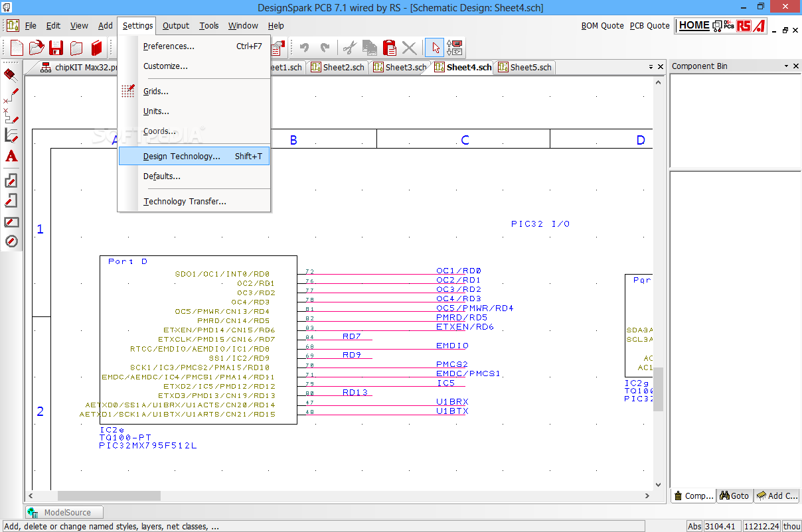Image resolution: width=802 pixels, height=532 pixels.
Task: Select Technology Transfer menu item
Action: click(x=194, y=202)
